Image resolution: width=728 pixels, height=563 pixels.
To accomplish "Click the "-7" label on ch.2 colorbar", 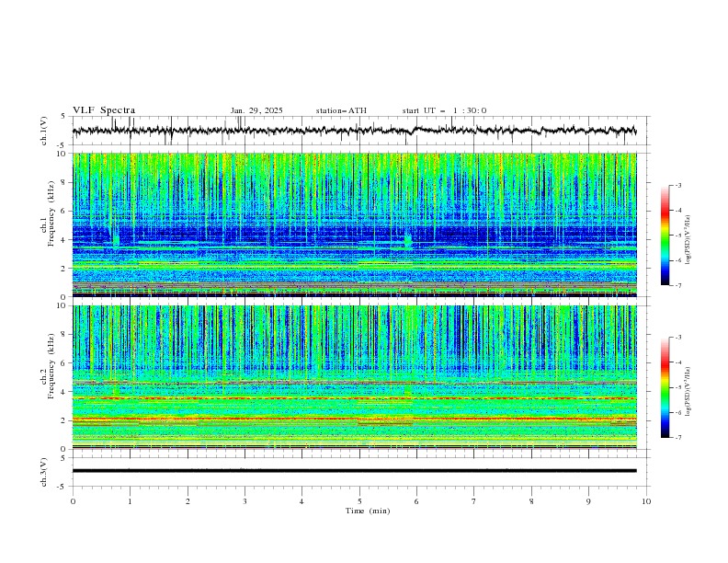I will [x=678, y=438].
